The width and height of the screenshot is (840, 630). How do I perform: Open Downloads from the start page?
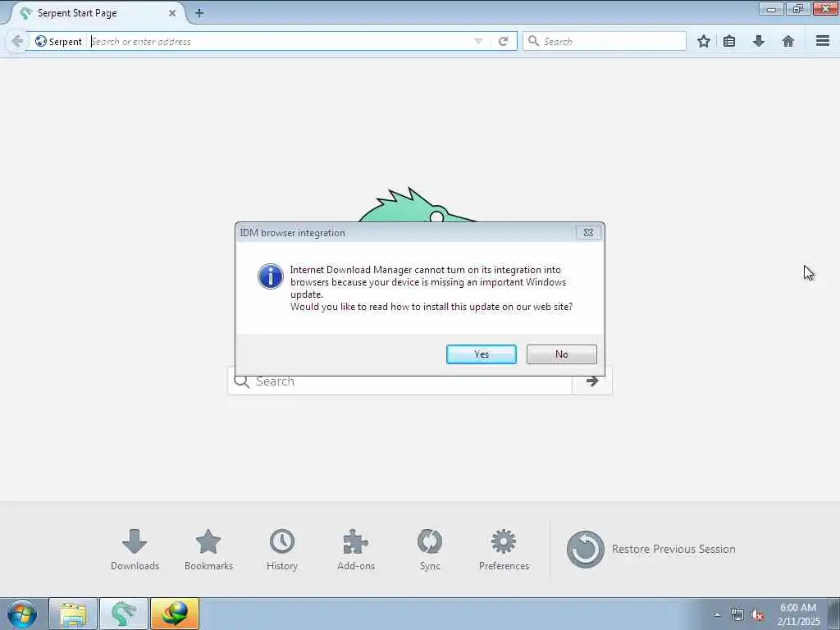coord(135,549)
